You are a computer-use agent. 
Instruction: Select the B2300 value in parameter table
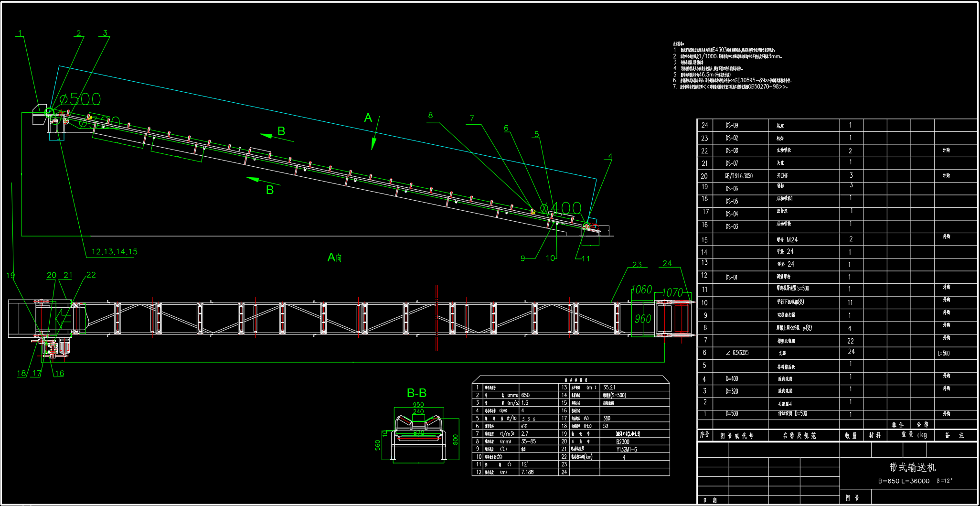coord(622,442)
